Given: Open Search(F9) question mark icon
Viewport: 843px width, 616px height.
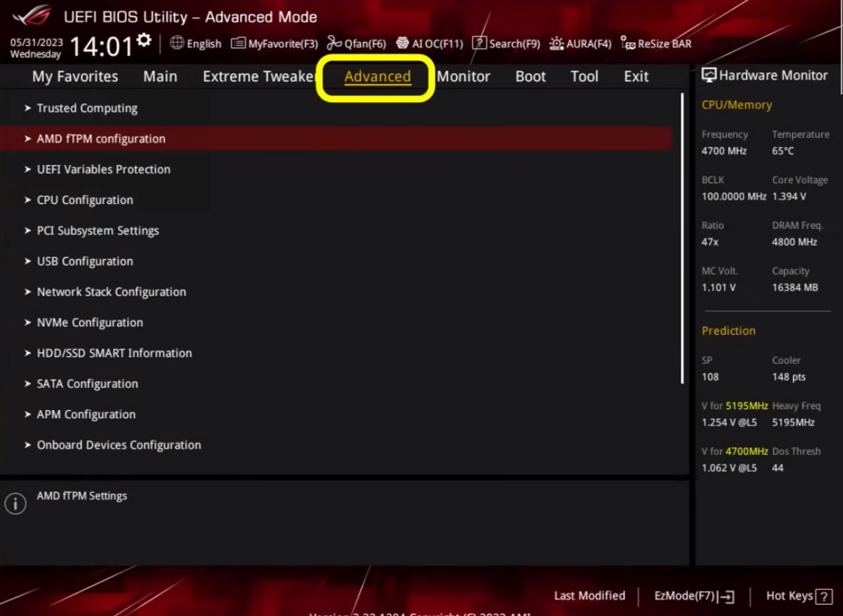Looking at the screenshot, I should [x=479, y=43].
